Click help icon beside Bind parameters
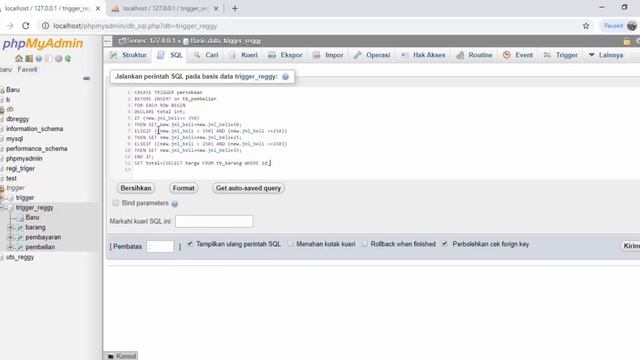This screenshot has width=640, height=360. (x=175, y=204)
